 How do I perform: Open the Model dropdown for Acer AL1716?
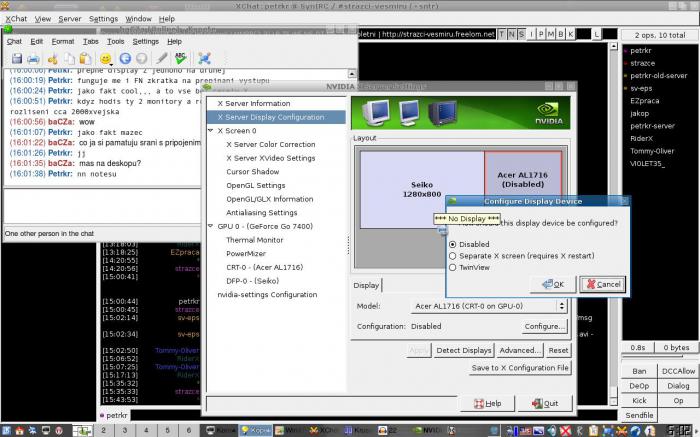(488, 306)
